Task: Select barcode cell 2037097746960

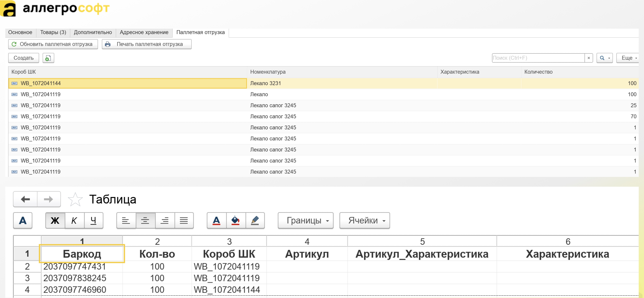Action: [82, 289]
